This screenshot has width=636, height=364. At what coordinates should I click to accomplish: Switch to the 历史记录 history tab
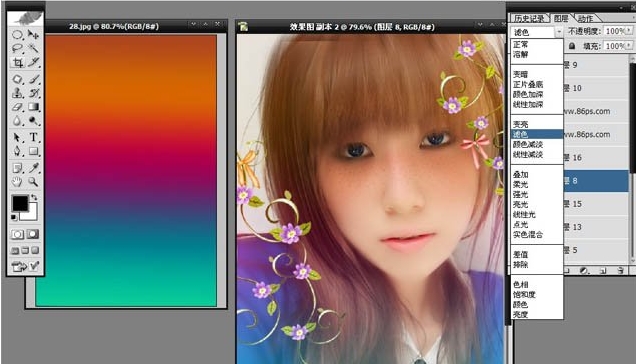529,18
